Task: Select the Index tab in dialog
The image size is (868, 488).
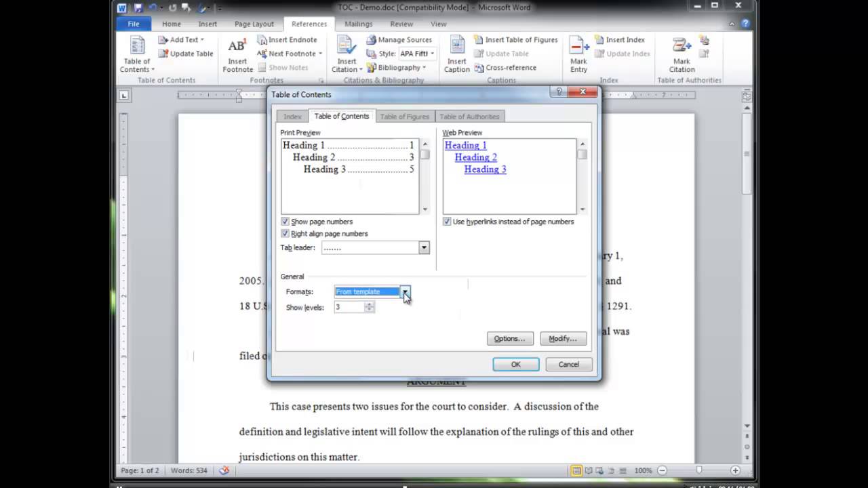Action: [x=292, y=117]
